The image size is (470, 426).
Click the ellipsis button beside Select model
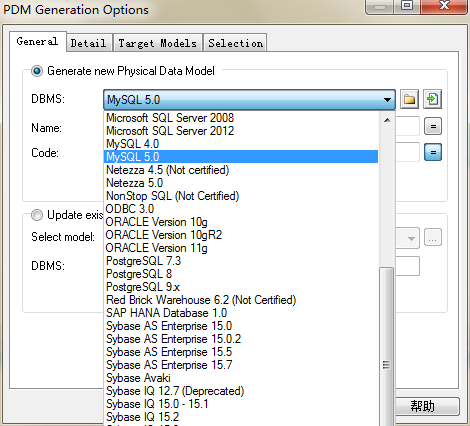(433, 237)
